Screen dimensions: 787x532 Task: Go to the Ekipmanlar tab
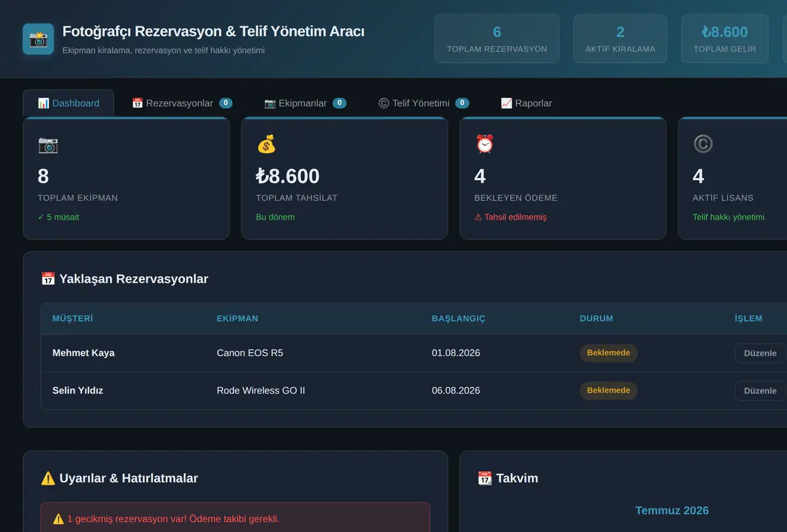pyautogui.click(x=305, y=103)
